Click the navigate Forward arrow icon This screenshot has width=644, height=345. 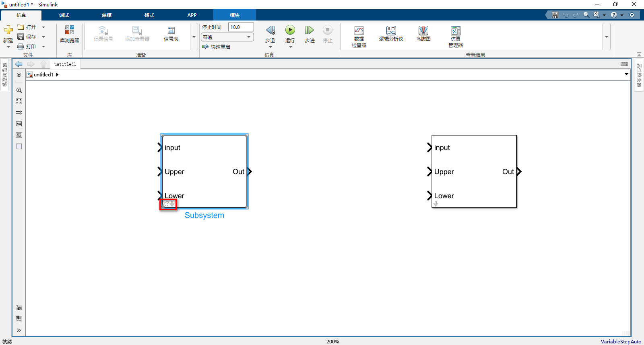31,64
